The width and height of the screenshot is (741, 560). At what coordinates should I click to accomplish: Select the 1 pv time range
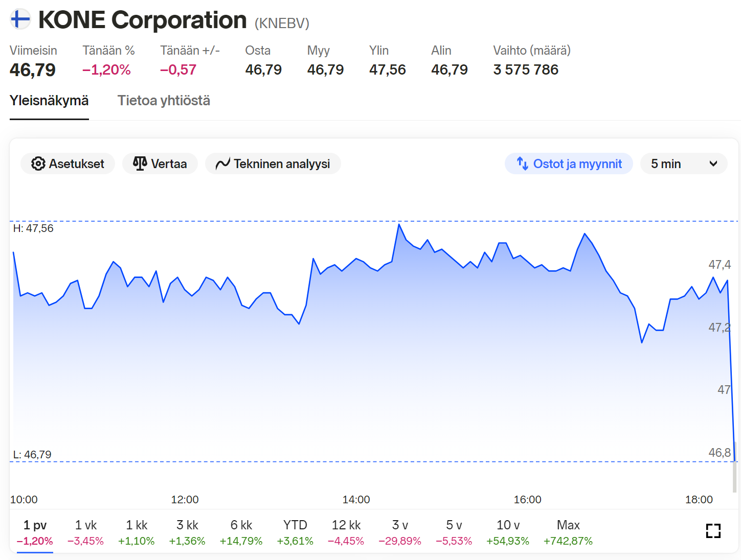click(x=35, y=532)
